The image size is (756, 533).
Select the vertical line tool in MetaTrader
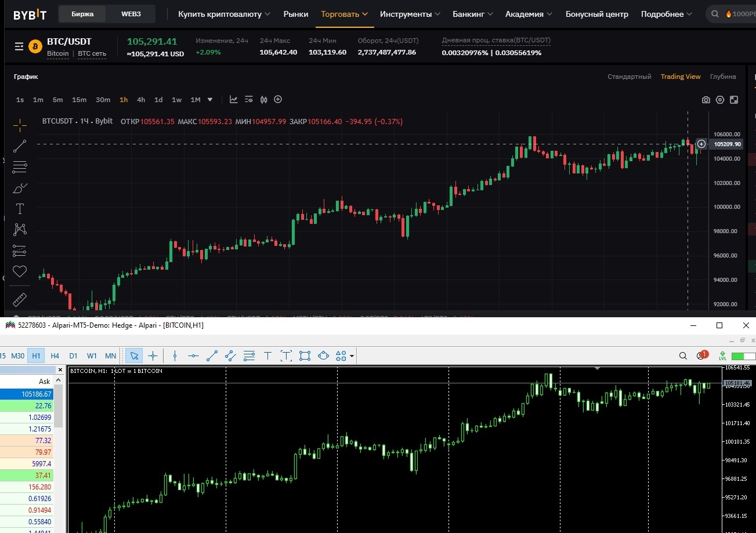[x=175, y=356]
